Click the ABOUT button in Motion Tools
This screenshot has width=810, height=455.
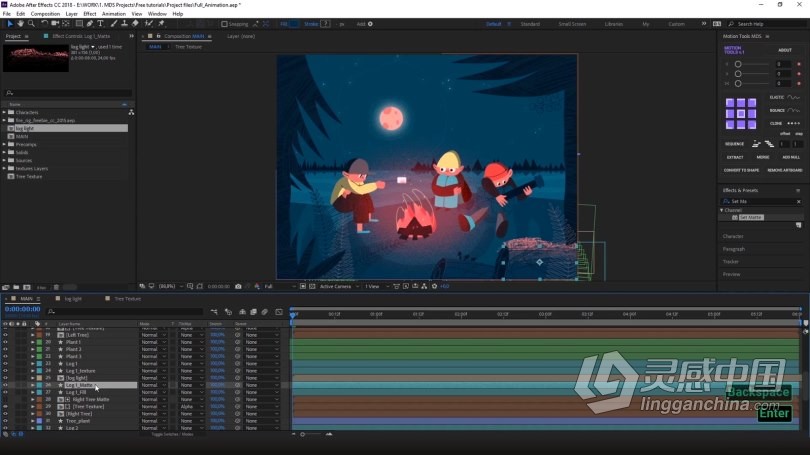pyautogui.click(x=785, y=50)
